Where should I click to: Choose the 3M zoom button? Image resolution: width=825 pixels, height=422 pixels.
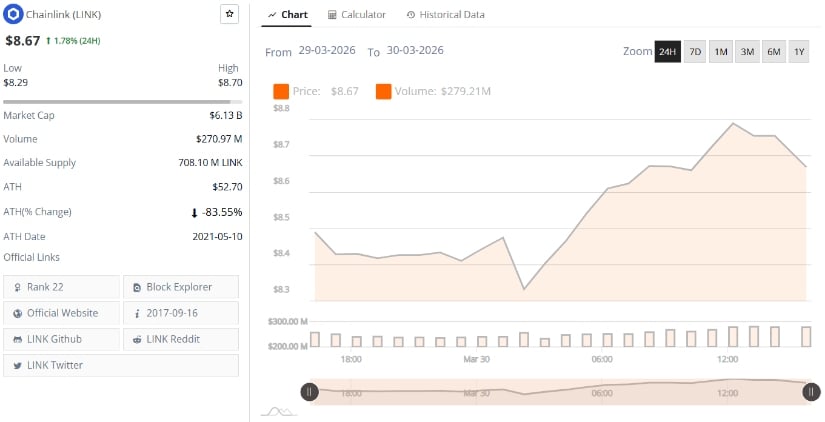(x=747, y=52)
